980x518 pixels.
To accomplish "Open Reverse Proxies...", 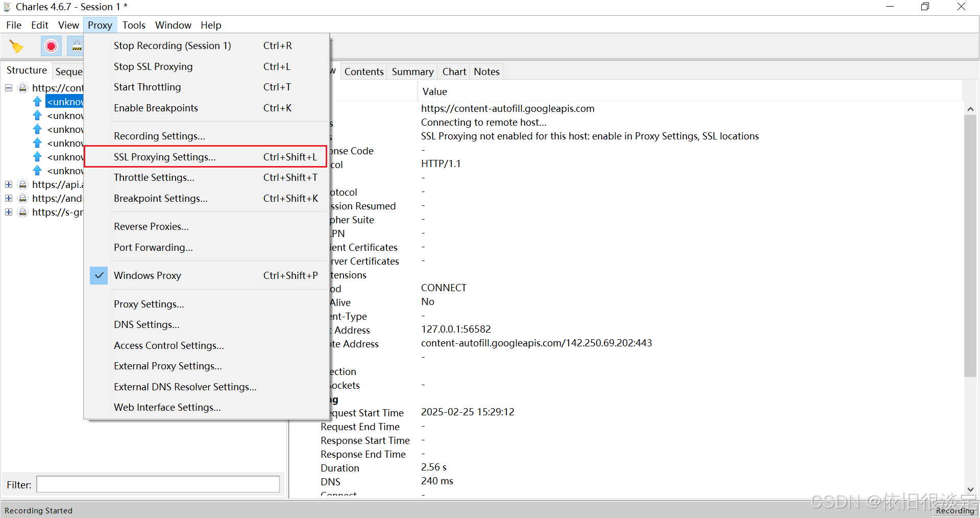I will [x=207, y=227].
